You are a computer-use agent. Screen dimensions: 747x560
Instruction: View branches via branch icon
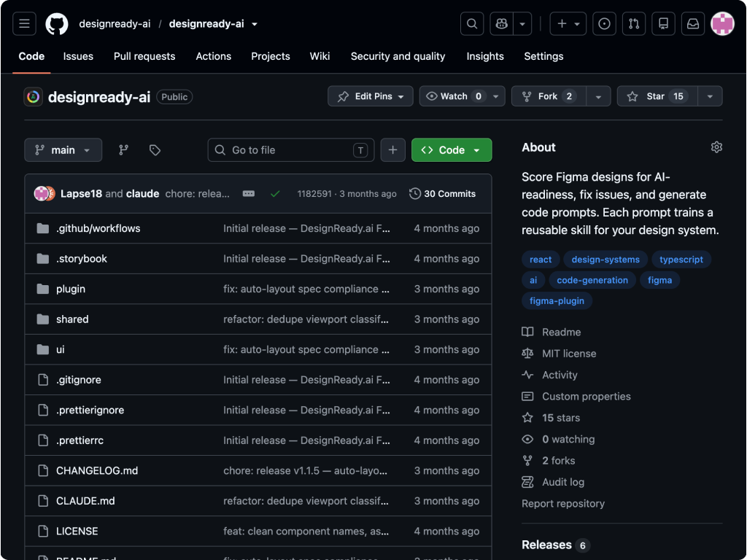tap(123, 150)
